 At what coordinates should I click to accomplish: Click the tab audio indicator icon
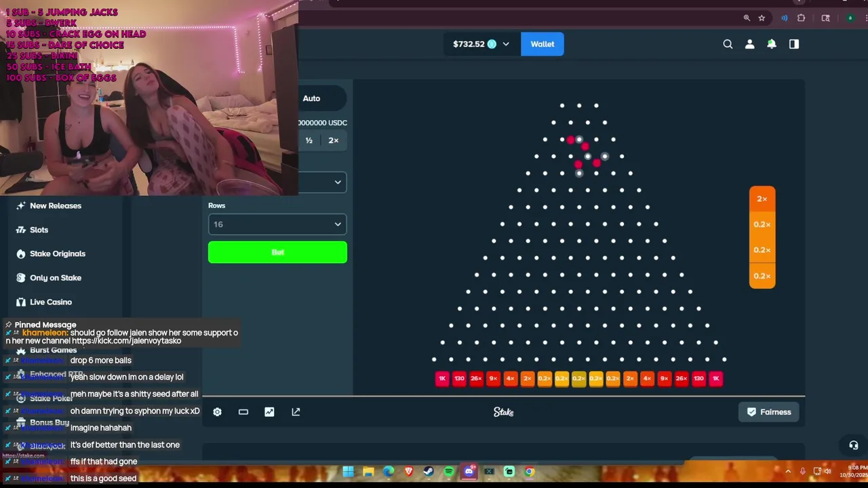785,18
